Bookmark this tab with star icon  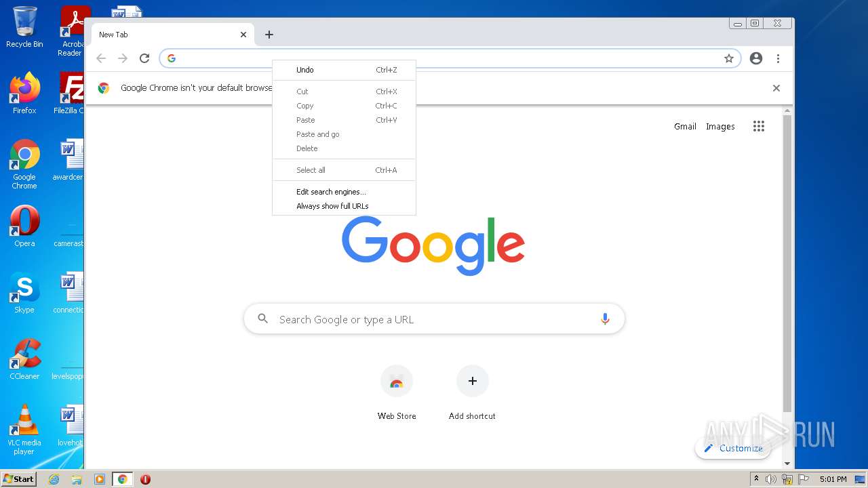point(729,58)
